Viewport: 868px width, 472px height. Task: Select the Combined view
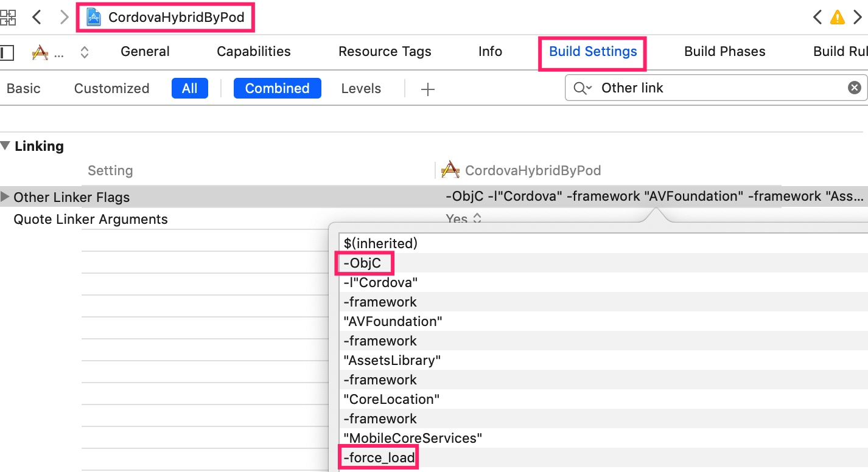pos(277,88)
